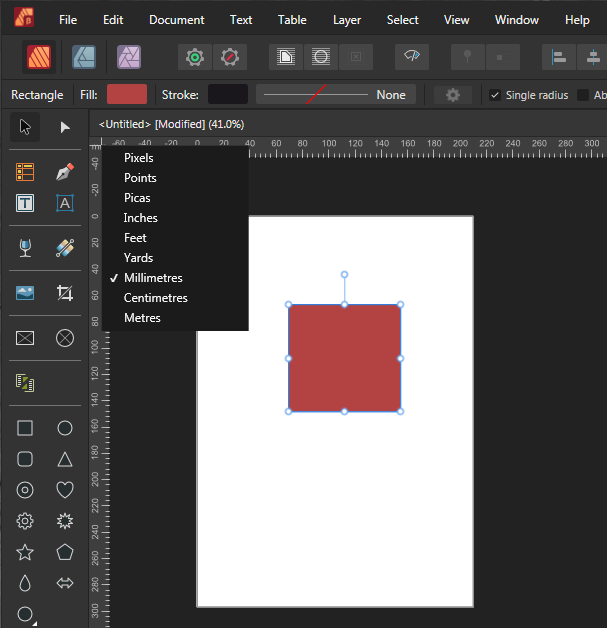The image size is (607, 628).
Task: Select the Crescent burst shape tool
Action: [64, 521]
